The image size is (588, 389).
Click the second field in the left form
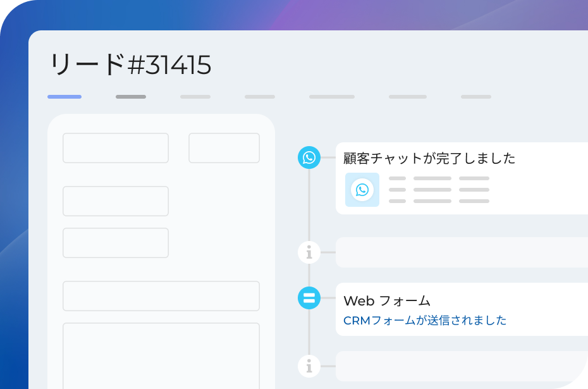pyautogui.click(x=115, y=201)
